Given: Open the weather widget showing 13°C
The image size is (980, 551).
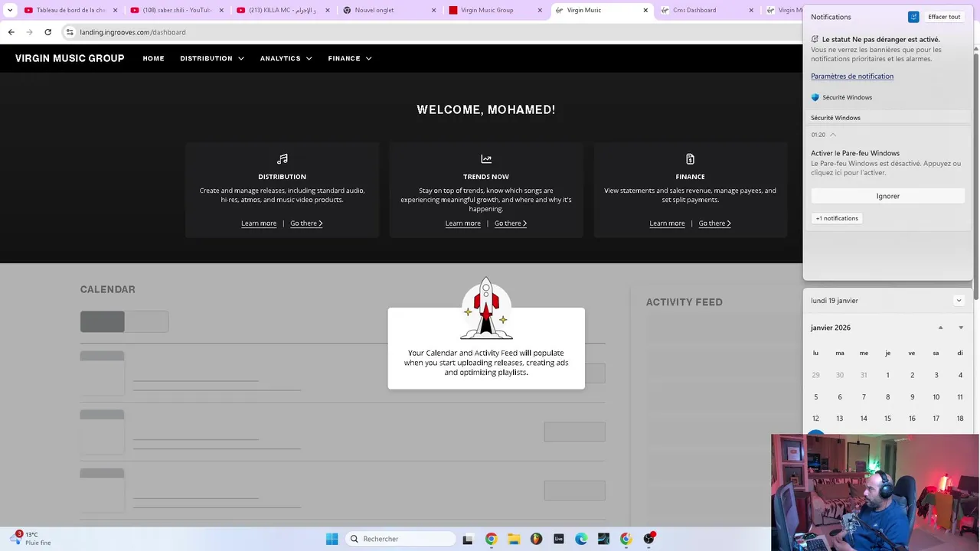Looking at the screenshot, I should 31,539.
